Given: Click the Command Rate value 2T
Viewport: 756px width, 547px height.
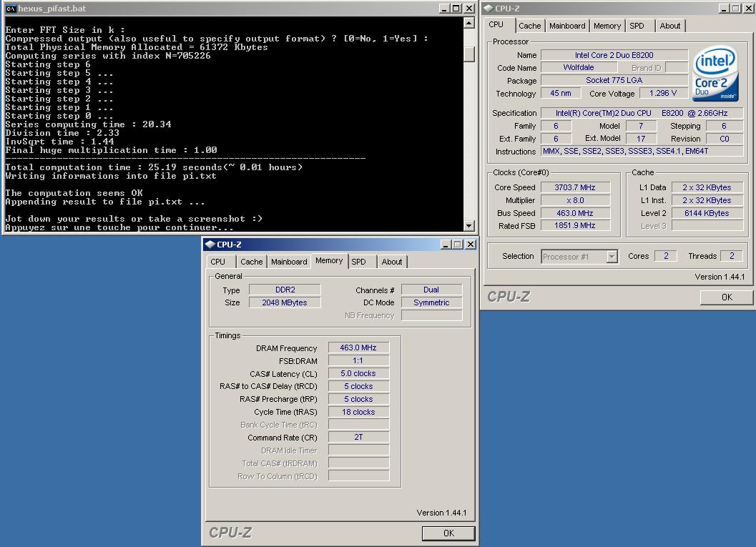Looking at the screenshot, I should (x=358, y=437).
